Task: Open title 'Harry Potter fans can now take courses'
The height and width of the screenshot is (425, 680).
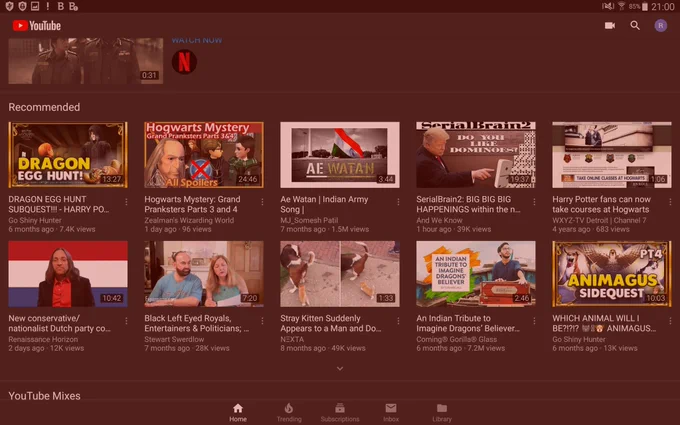Action: 602,204
